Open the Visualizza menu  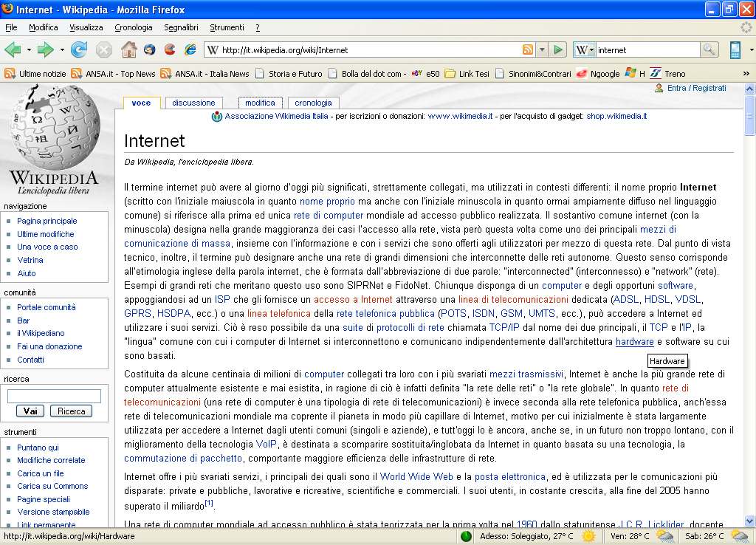tap(86, 27)
